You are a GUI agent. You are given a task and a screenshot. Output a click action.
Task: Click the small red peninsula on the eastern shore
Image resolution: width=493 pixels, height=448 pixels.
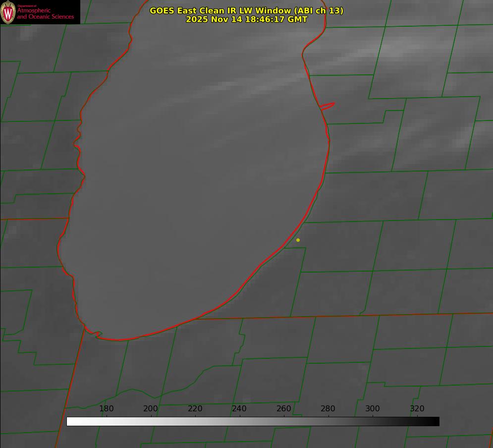(328, 105)
